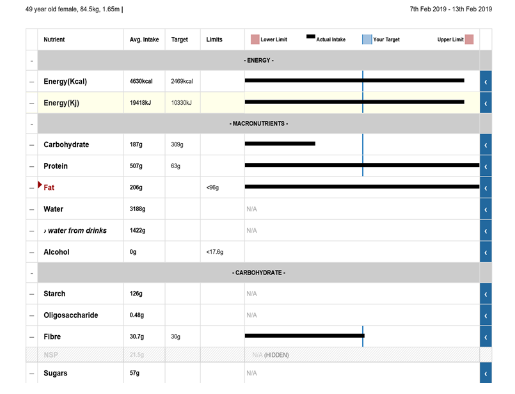The width and height of the screenshot is (515, 394).
Task: Open the blue chevron beside Protein row
Action: tap(486, 166)
